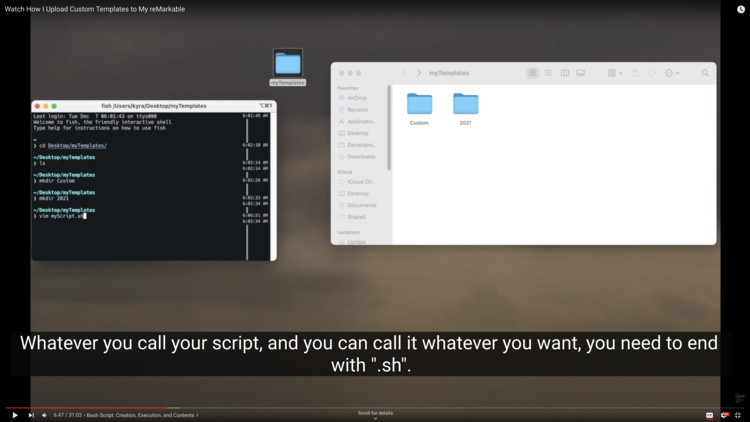Click 'cd Desktop/myTemplates/' line in terminal
The image size is (750, 422).
pos(70,145)
